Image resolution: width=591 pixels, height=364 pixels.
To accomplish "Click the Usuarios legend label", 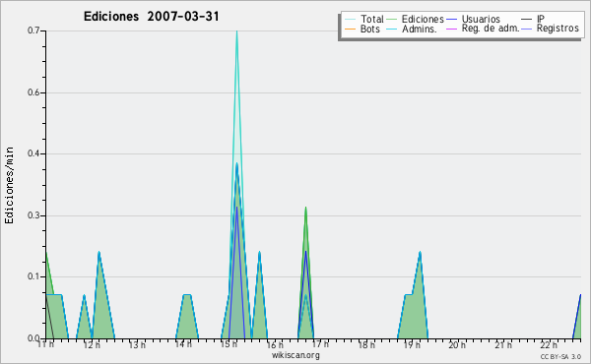I will coord(481,19).
